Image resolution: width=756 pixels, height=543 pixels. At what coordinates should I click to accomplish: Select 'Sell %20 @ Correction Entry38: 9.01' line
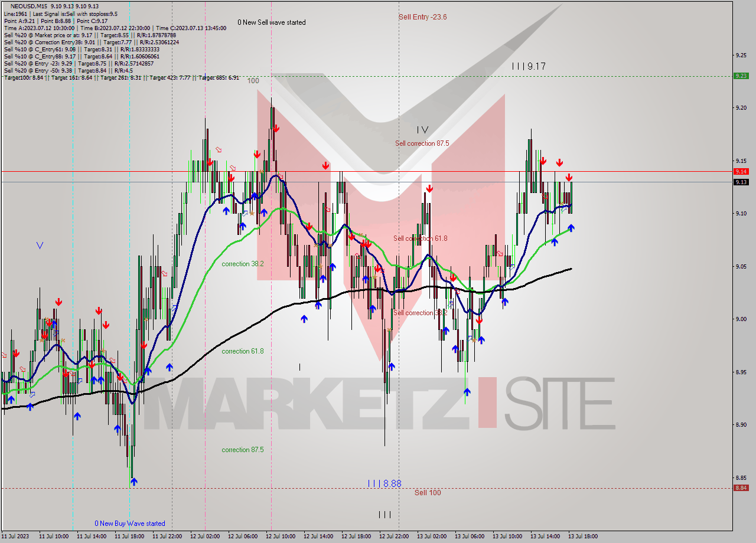point(91,42)
